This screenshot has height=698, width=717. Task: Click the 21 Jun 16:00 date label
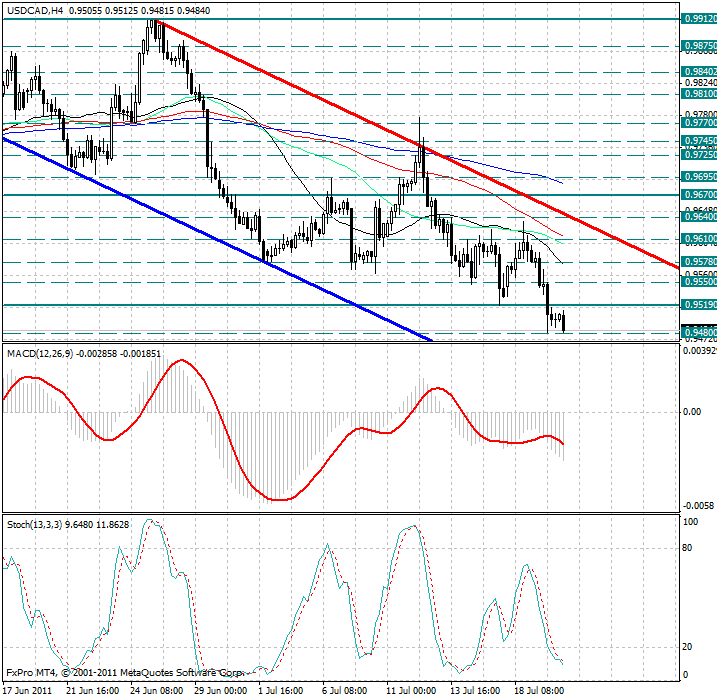[93, 690]
